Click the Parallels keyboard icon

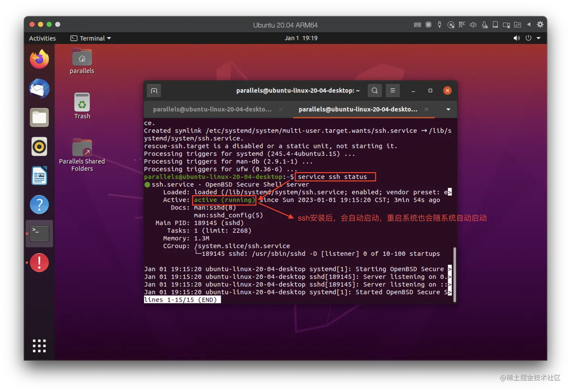(x=417, y=25)
